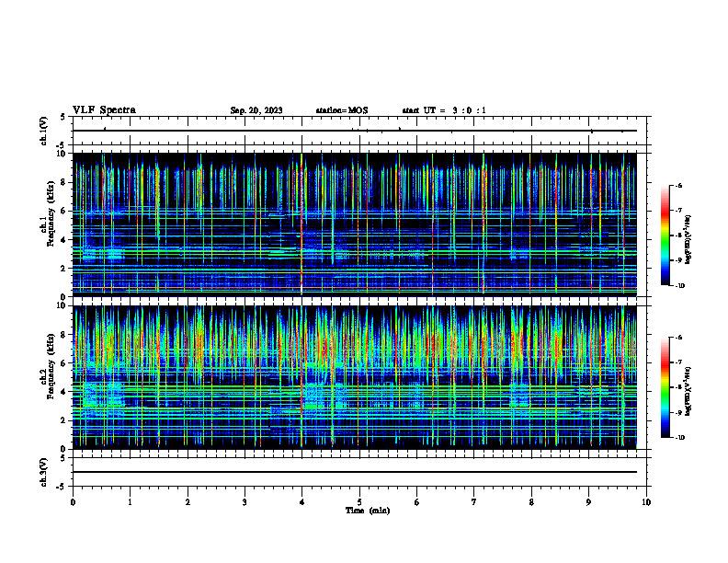Viewport: 728px width, 563px height.
Task: Click the "start UT = 3 : 0 : 1" label
Action: point(444,110)
